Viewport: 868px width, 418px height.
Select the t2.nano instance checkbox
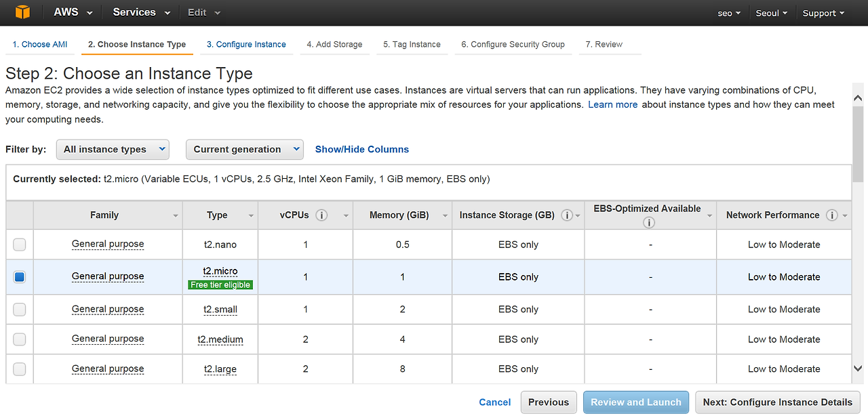click(x=20, y=245)
